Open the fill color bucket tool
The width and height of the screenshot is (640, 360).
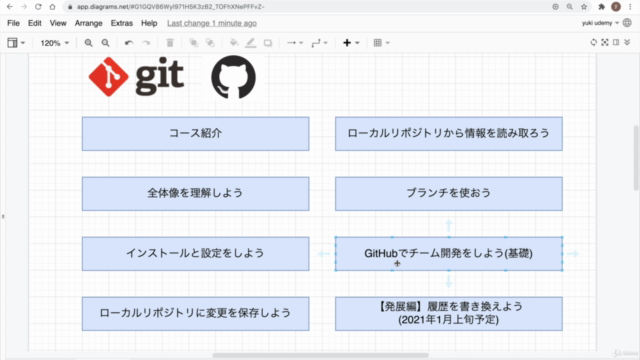(x=234, y=42)
